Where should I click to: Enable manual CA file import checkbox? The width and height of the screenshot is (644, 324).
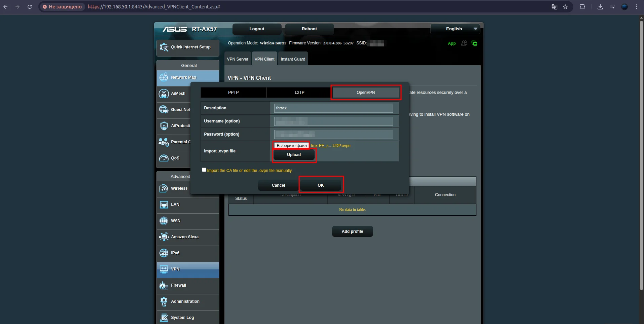point(204,170)
